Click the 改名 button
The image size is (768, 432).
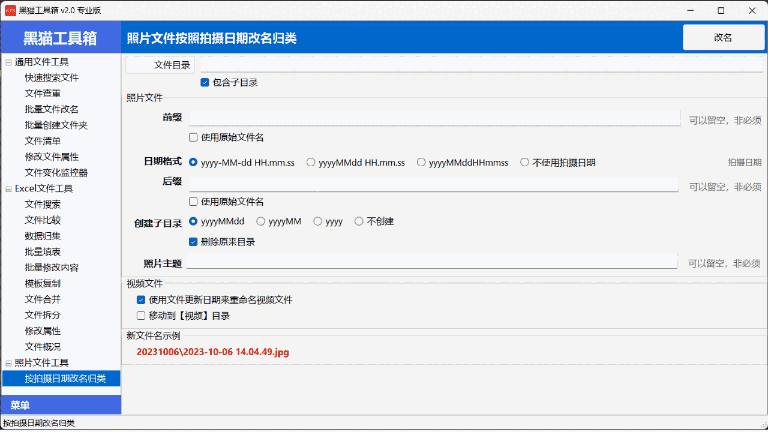click(722, 37)
